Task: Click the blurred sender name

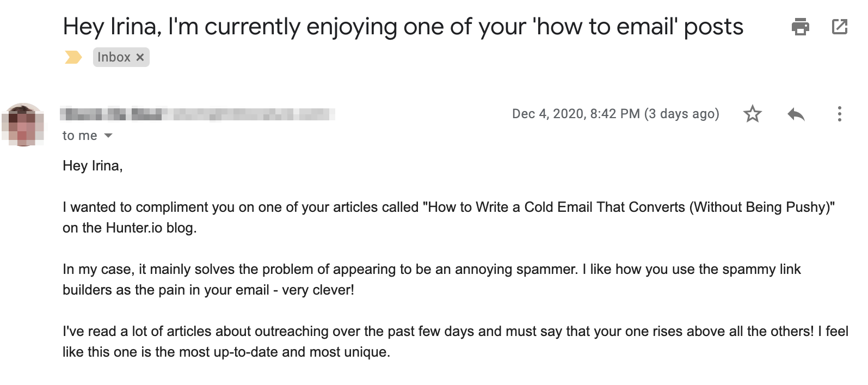Action: (x=197, y=114)
